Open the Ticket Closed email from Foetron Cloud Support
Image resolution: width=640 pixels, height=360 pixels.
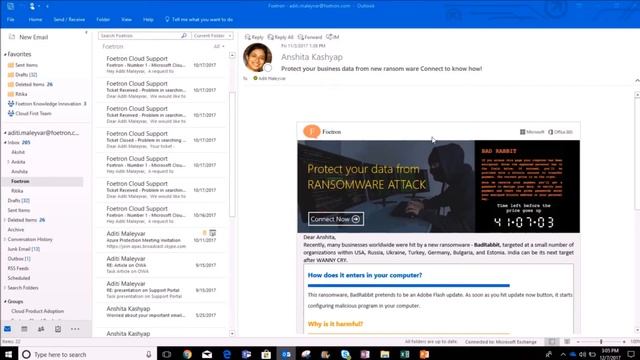161,140
